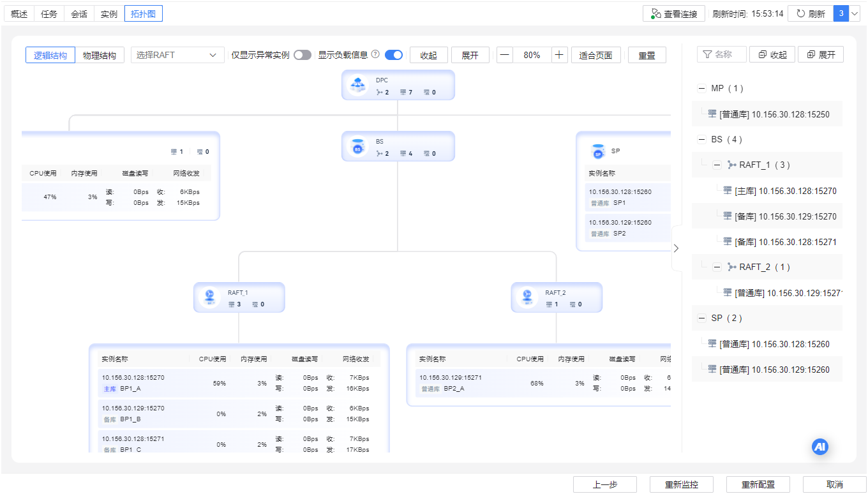The width and height of the screenshot is (868, 494).
Task: Click server icon of 主库 10.156.30.128:15270
Action: point(727,190)
